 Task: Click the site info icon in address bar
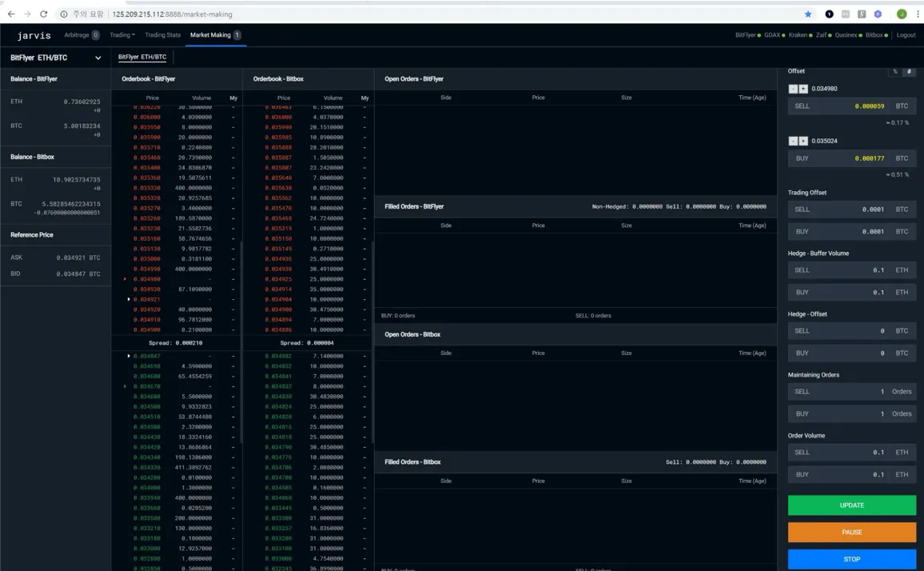pos(64,14)
